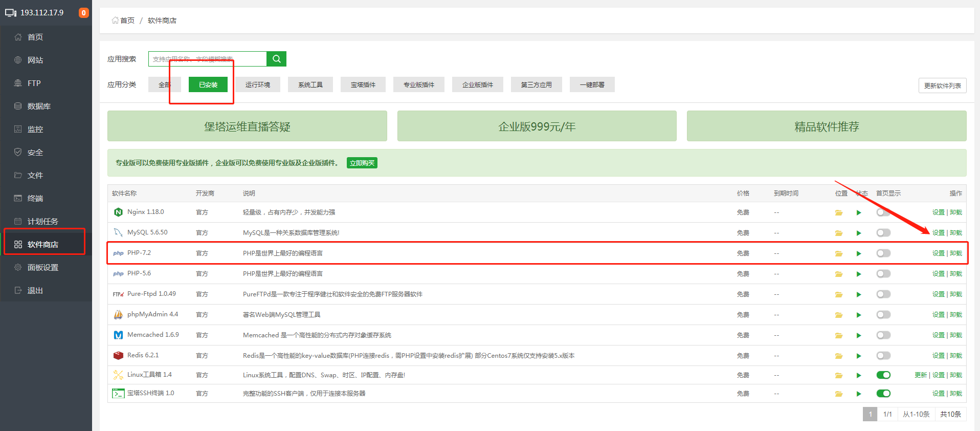This screenshot has height=431, width=980.
Task: Open PHP-7.2 folder location icon
Action: pos(839,253)
